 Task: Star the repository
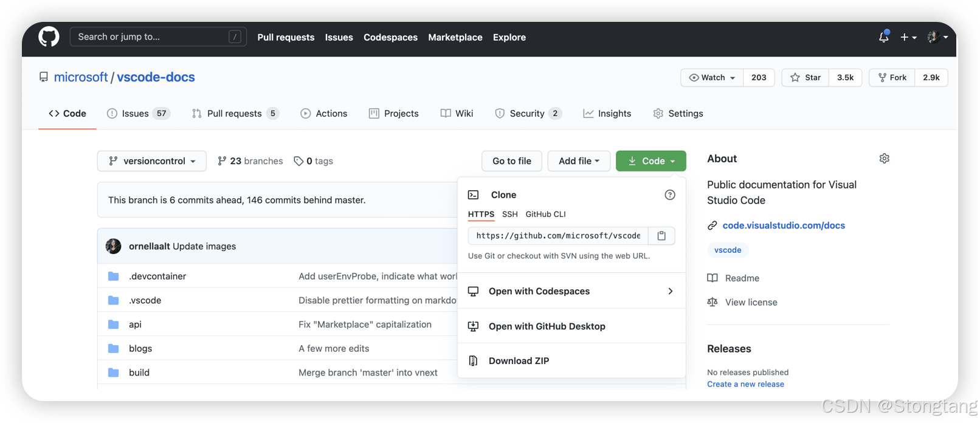(805, 77)
